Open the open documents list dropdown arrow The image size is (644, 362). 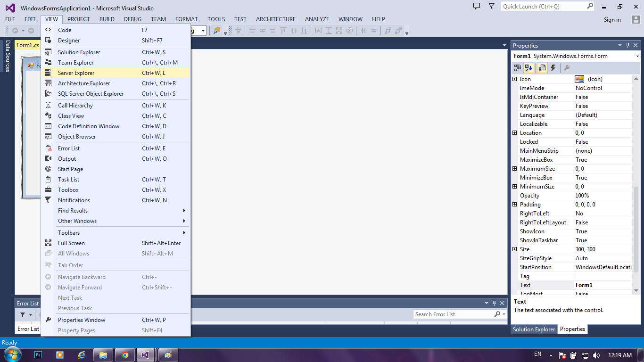coord(504,45)
